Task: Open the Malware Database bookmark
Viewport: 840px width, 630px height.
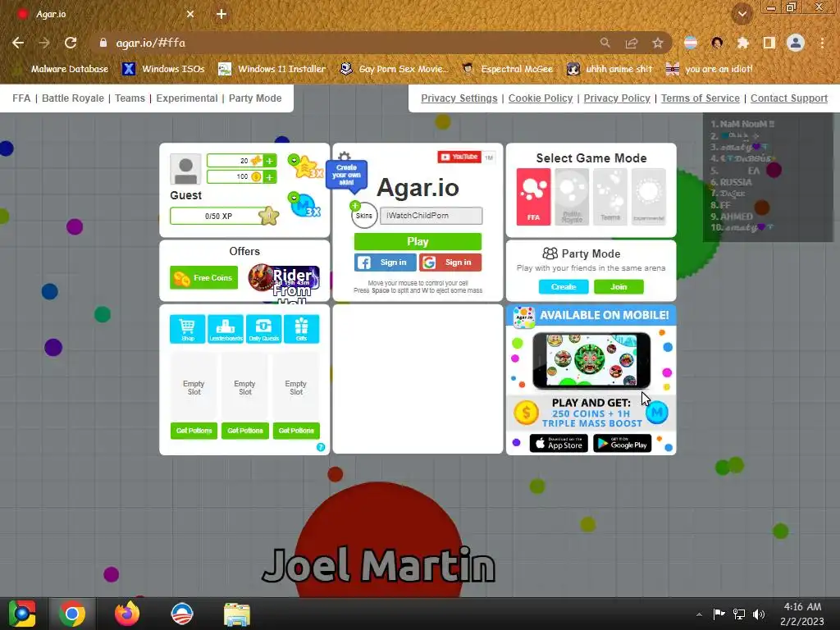Action: point(61,69)
